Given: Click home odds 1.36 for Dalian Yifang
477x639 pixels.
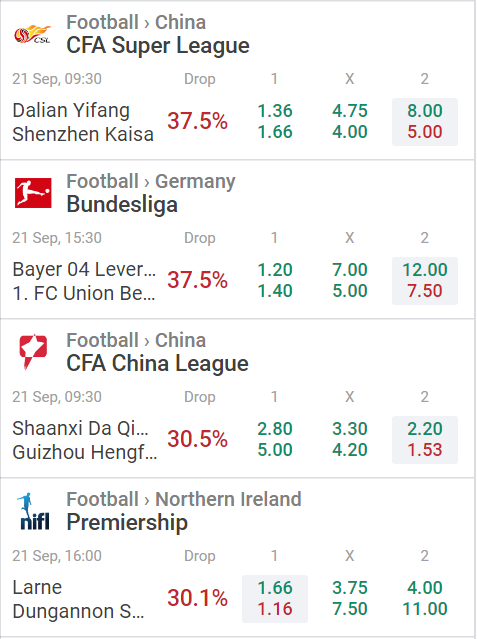Looking at the screenshot, I should 275,111.
